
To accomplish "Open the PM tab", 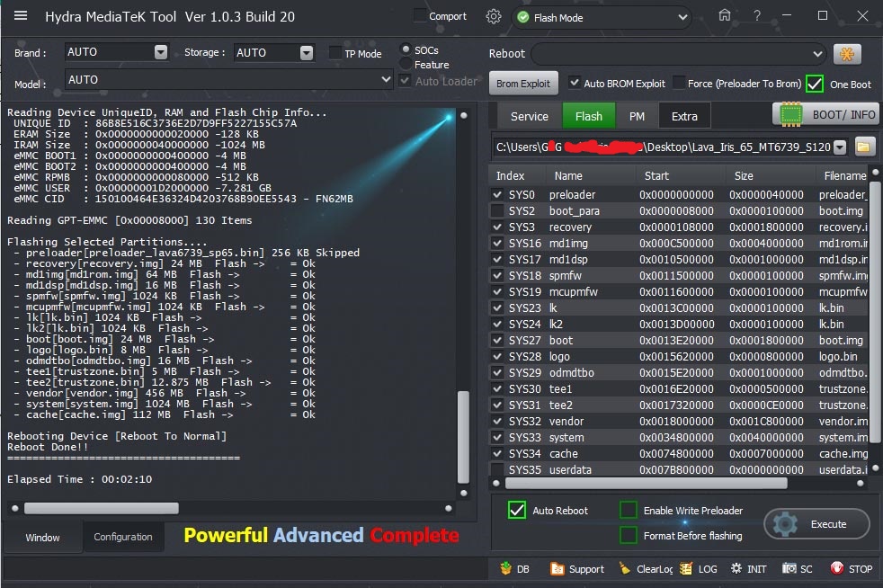I will (x=637, y=116).
